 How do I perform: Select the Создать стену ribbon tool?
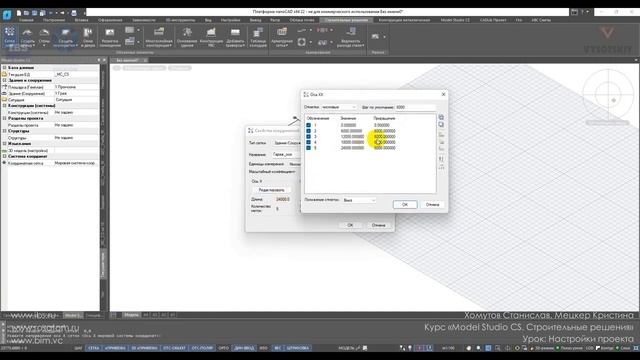point(27,38)
